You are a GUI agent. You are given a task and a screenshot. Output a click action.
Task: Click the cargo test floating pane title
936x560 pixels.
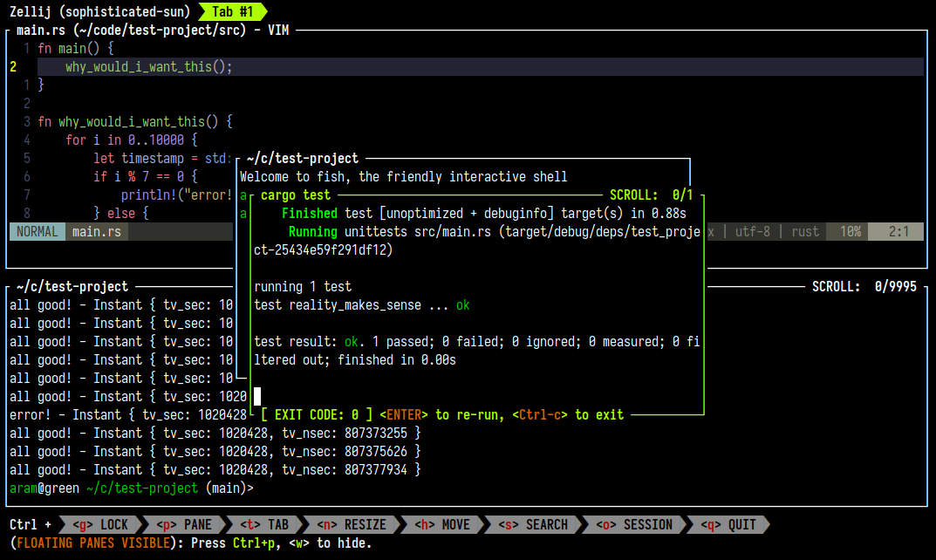tap(295, 195)
